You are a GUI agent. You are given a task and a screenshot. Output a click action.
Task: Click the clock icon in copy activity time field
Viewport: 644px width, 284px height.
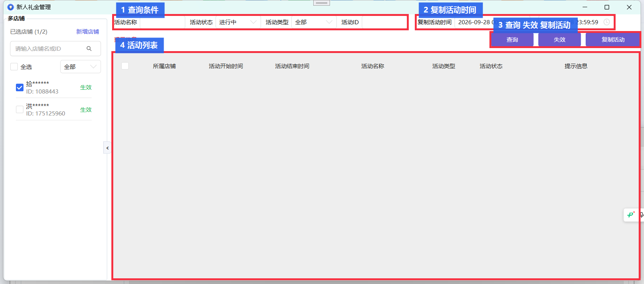pyautogui.click(x=606, y=22)
